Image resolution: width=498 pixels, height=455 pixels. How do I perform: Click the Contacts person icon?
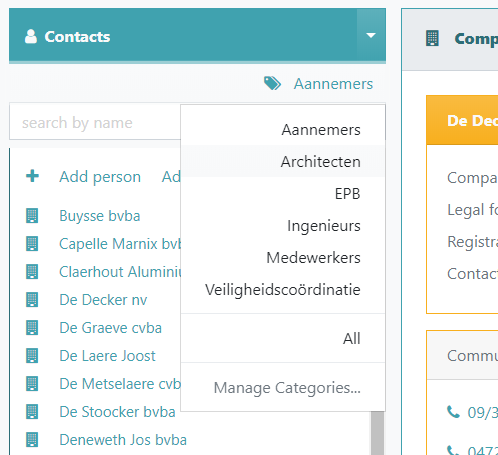[x=31, y=36]
